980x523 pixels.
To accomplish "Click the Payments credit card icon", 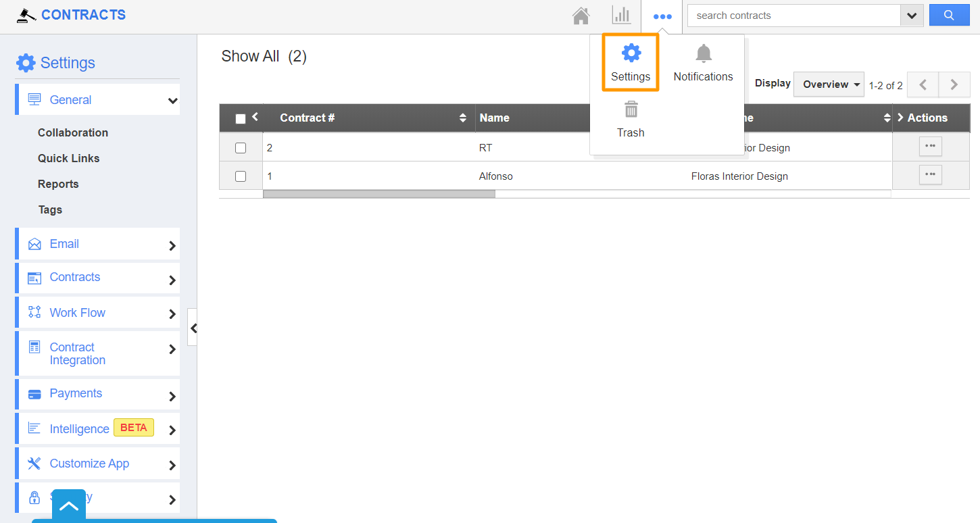I will point(34,394).
